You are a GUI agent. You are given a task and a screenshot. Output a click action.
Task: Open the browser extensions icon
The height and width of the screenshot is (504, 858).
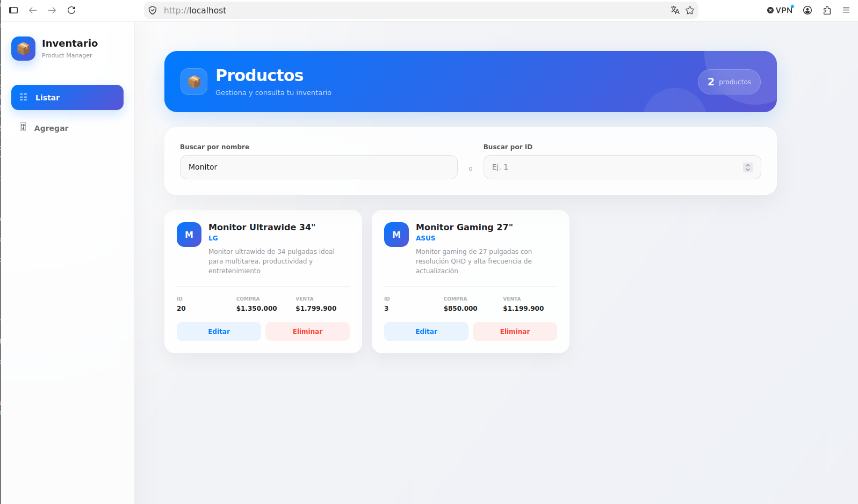point(827,10)
